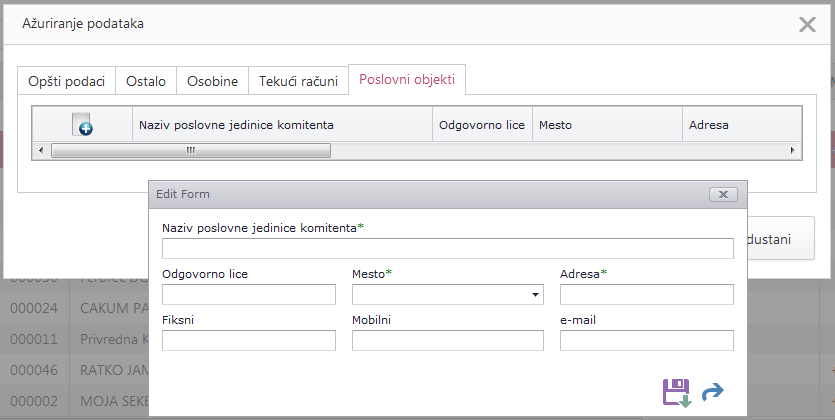The image size is (835, 420).
Task: Click the Mesto column header
Action: tap(606, 125)
